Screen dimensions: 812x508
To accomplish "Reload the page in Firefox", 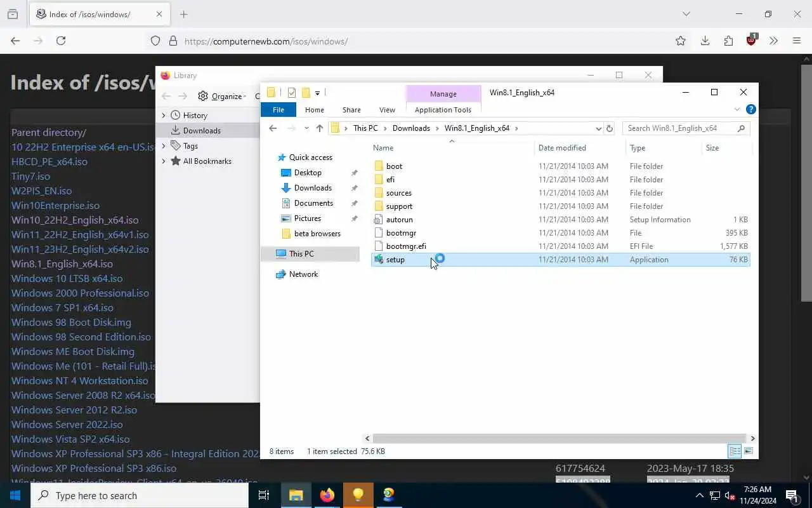I will (61, 41).
